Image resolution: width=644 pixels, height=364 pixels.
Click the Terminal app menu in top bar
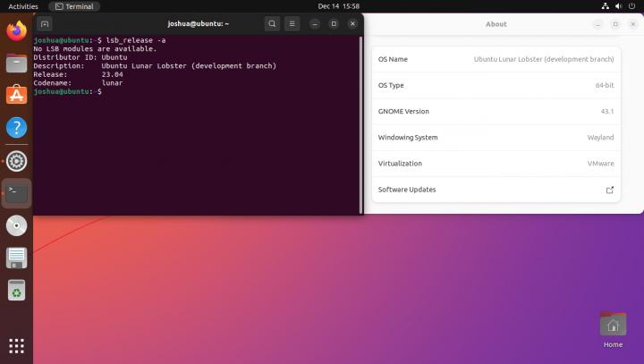click(73, 6)
